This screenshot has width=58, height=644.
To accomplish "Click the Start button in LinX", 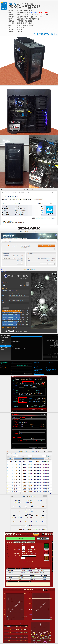I will 10,458.
